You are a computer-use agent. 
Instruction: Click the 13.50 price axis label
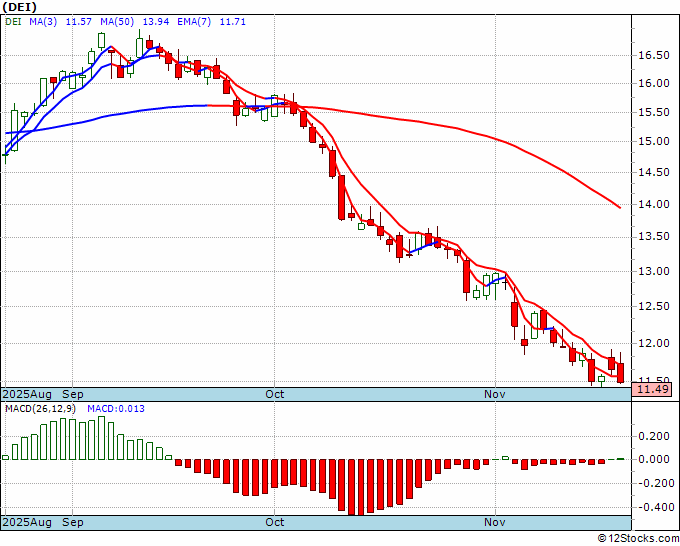[654, 237]
